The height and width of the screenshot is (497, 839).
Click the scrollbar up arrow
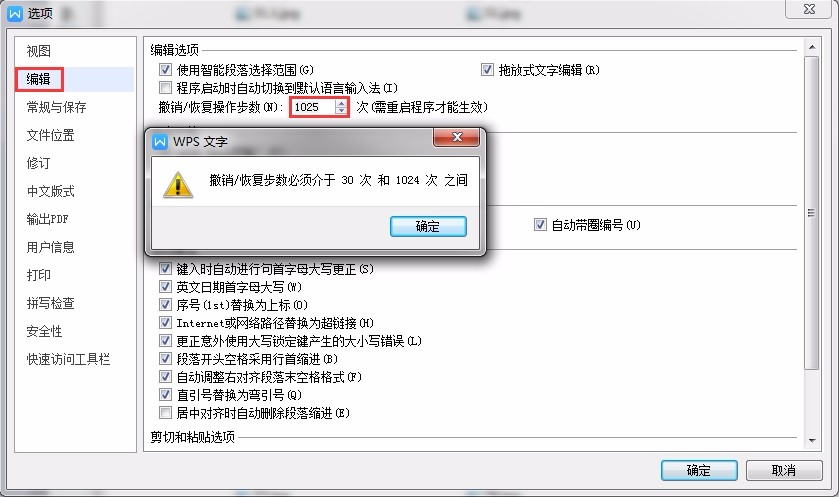click(x=812, y=47)
